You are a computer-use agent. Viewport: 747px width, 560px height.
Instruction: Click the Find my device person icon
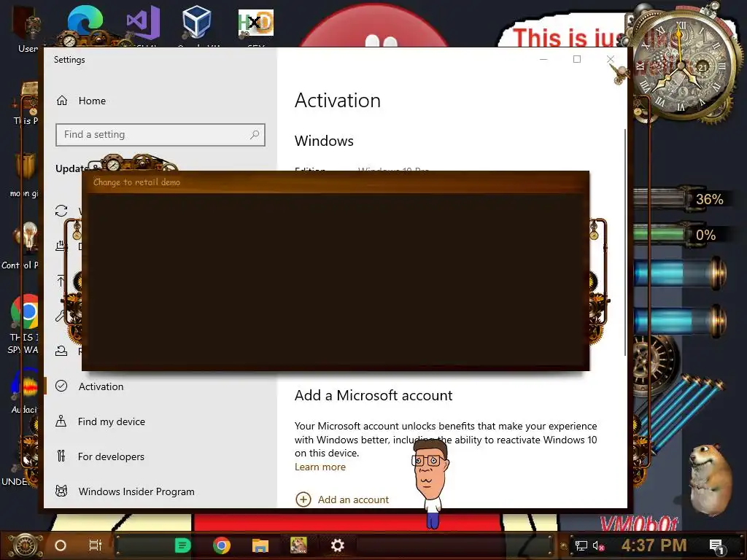point(61,421)
